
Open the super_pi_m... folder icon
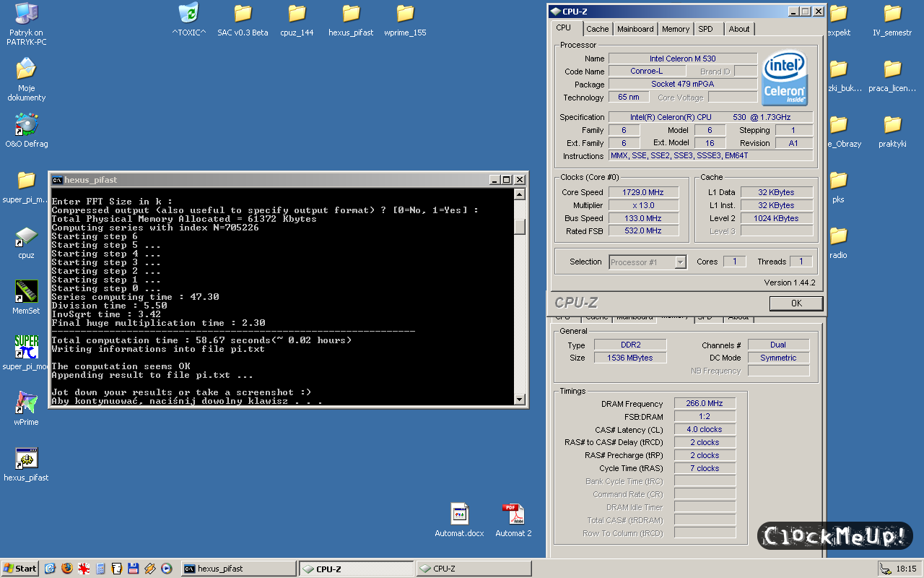[x=26, y=186]
